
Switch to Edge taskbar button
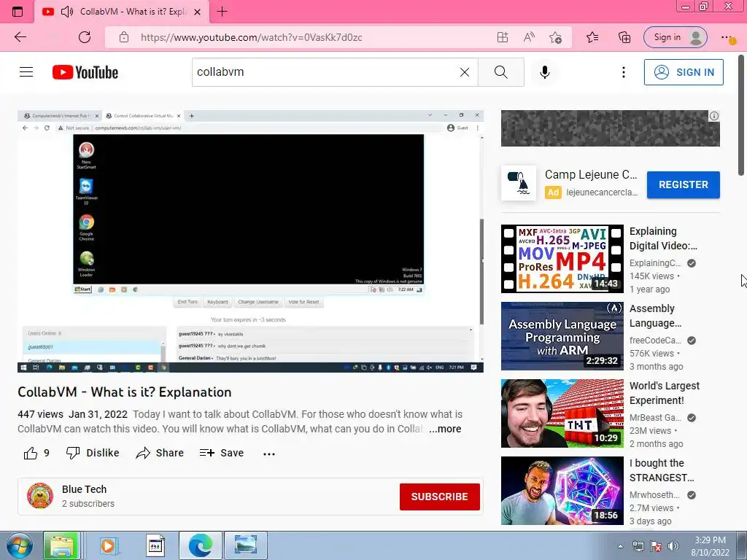(200, 545)
